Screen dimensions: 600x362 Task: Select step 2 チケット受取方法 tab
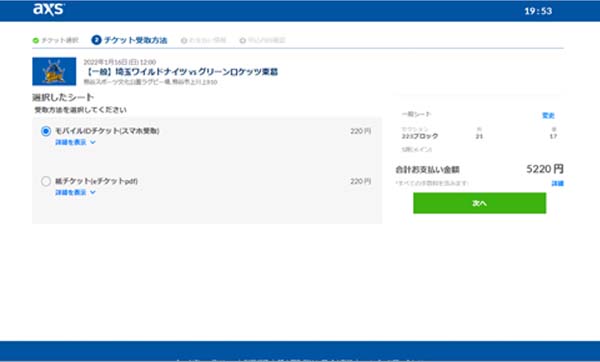pyautogui.click(x=129, y=40)
